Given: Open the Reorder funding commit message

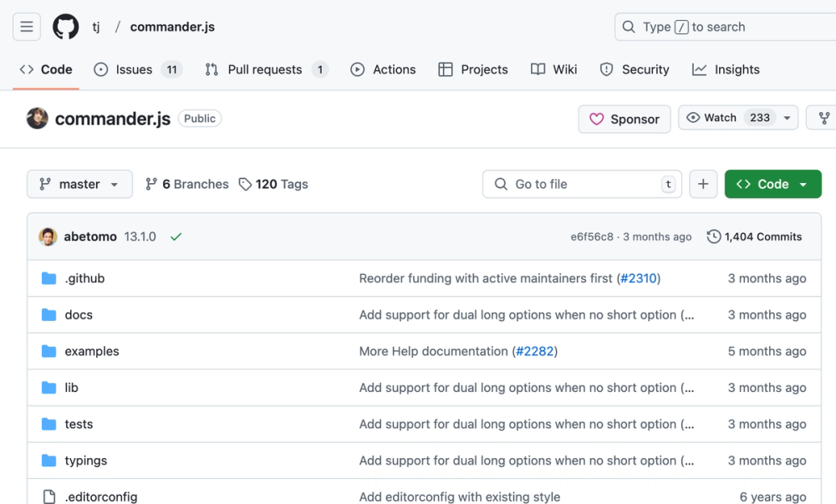Looking at the screenshot, I should click(x=486, y=278).
